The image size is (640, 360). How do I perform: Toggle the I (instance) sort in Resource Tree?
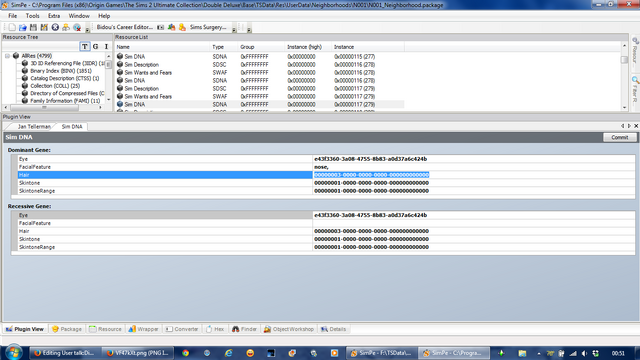coord(106,47)
